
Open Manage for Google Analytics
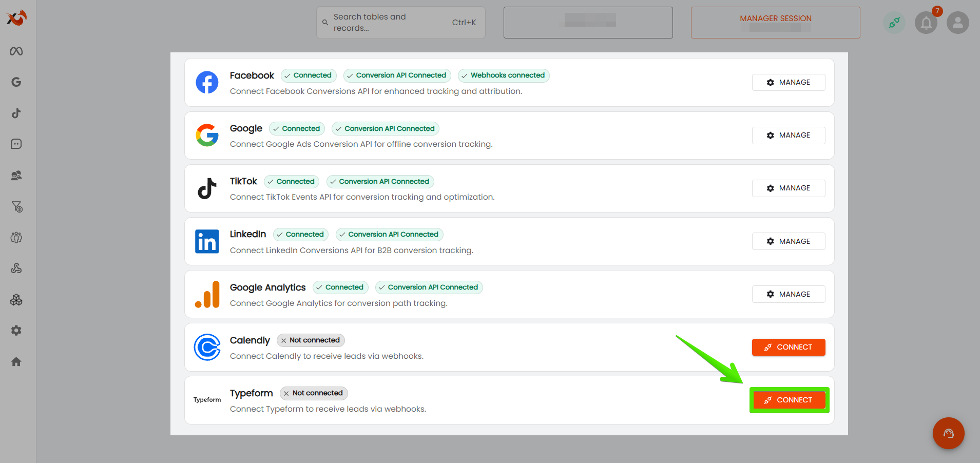788,294
